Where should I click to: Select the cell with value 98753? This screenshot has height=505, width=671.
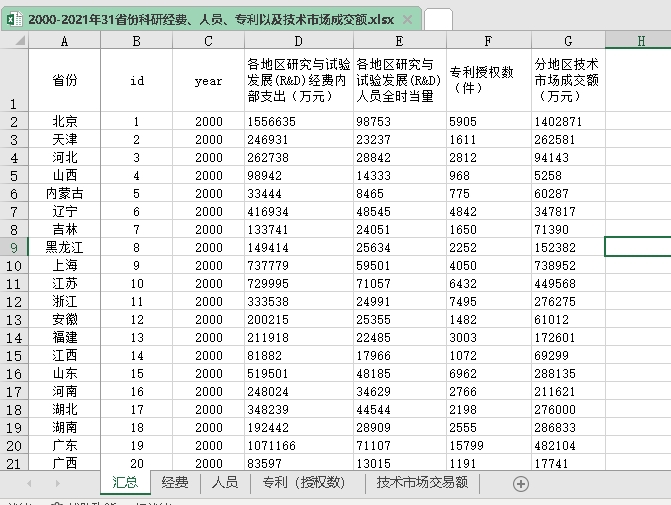click(x=400, y=121)
